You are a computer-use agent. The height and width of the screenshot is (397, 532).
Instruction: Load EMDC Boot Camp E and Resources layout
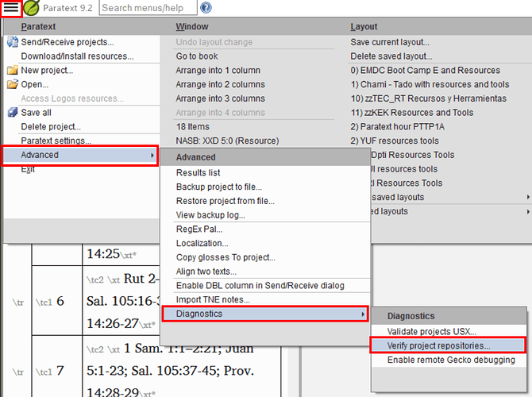tap(426, 70)
